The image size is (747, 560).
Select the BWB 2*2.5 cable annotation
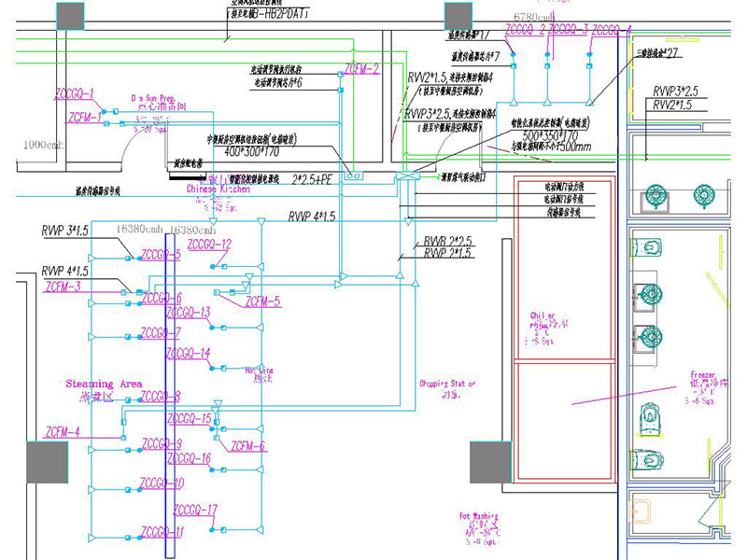447,242
